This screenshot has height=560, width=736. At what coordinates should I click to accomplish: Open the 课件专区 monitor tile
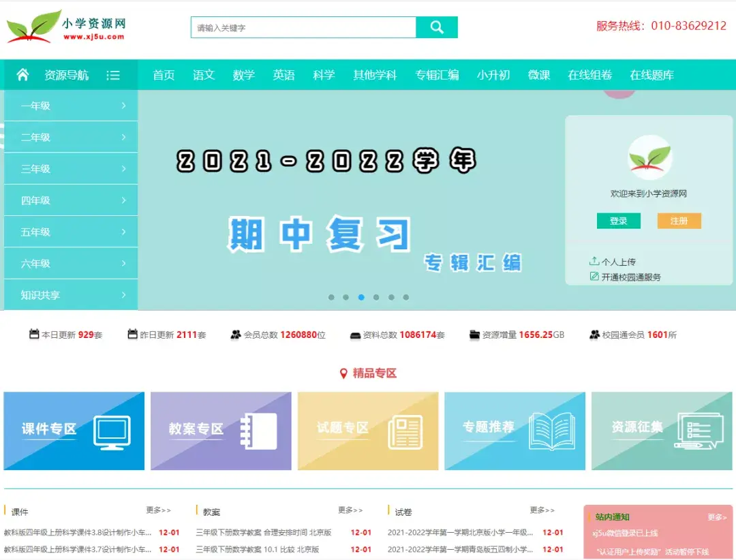tap(74, 431)
